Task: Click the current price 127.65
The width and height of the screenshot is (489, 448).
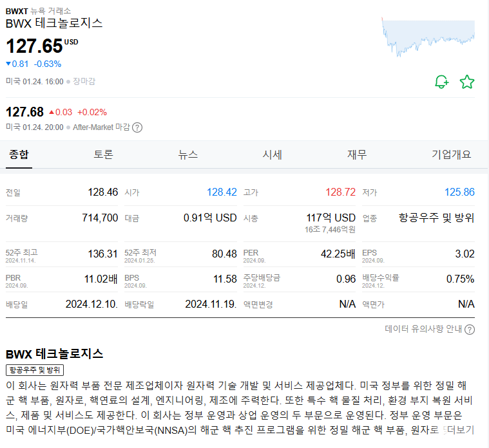Action: [x=34, y=46]
